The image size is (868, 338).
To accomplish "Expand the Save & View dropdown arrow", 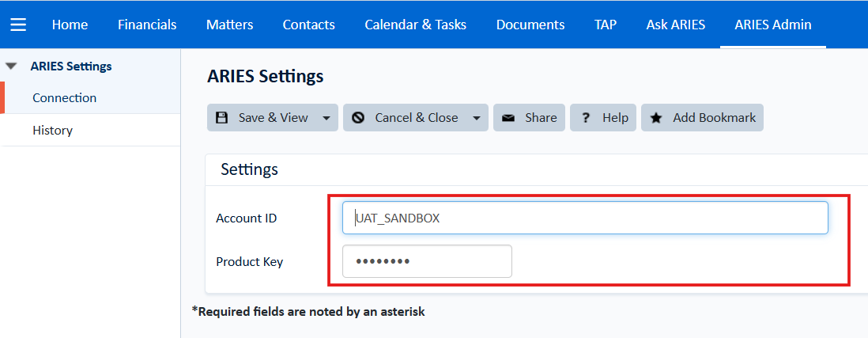I will point(326,118).
